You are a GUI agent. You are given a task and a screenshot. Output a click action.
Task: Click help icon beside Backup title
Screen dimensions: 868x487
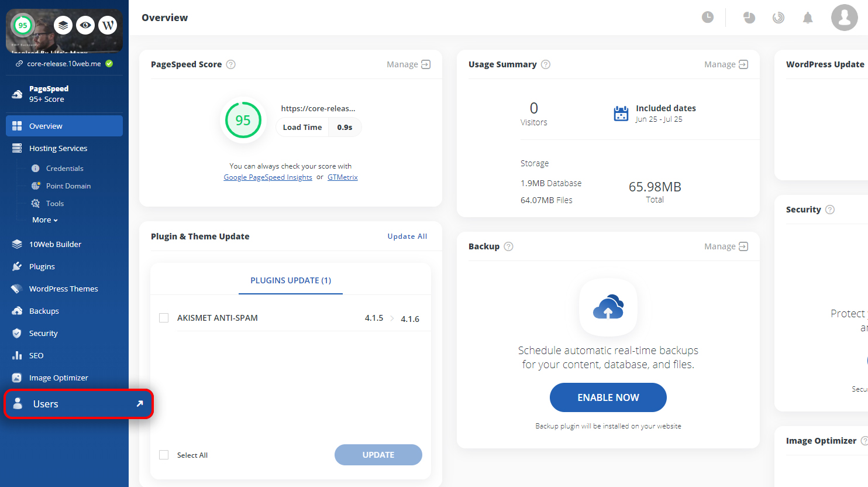(509, 246)
